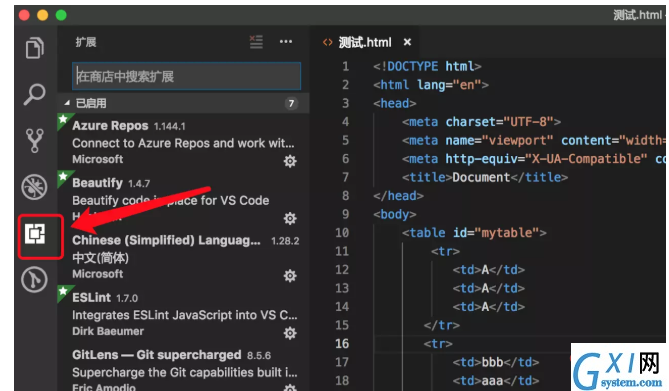
Task: Switch to the 测试.html editor tab
Action: [365, 42]
